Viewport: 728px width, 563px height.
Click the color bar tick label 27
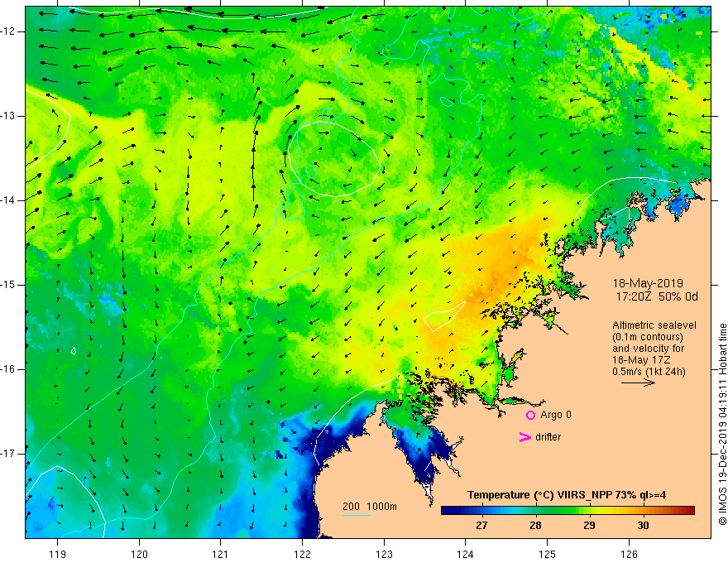[x=481, y=526]
